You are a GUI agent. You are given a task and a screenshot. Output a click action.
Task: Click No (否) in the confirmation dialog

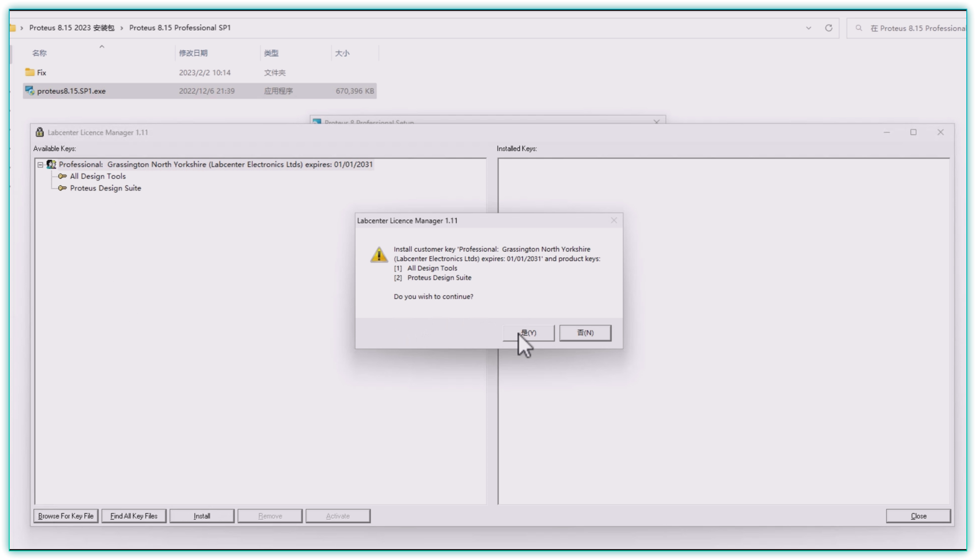(x=585, y=333)
